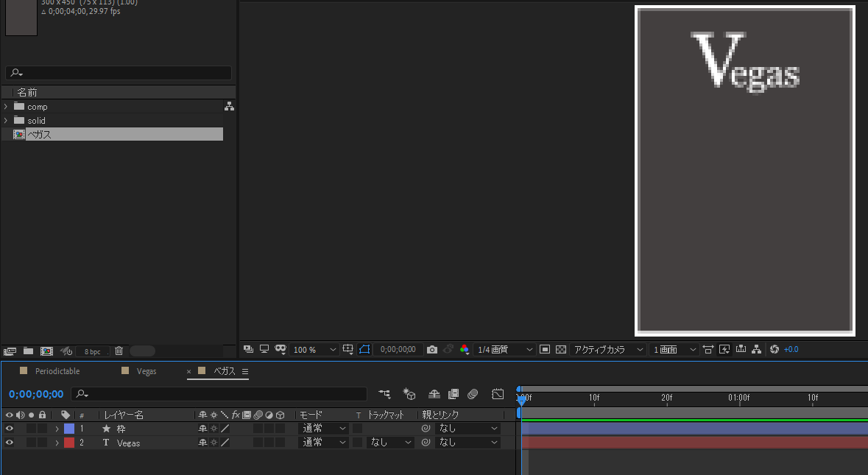Open track matte dropdown for Vegas layer
The width and height of the screenshot is (868, 475).
390,443
